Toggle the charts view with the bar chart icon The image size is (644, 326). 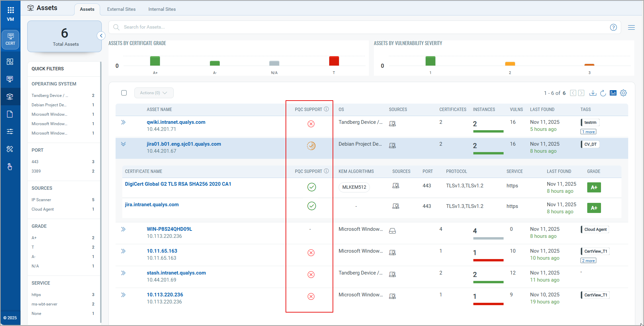613,93
